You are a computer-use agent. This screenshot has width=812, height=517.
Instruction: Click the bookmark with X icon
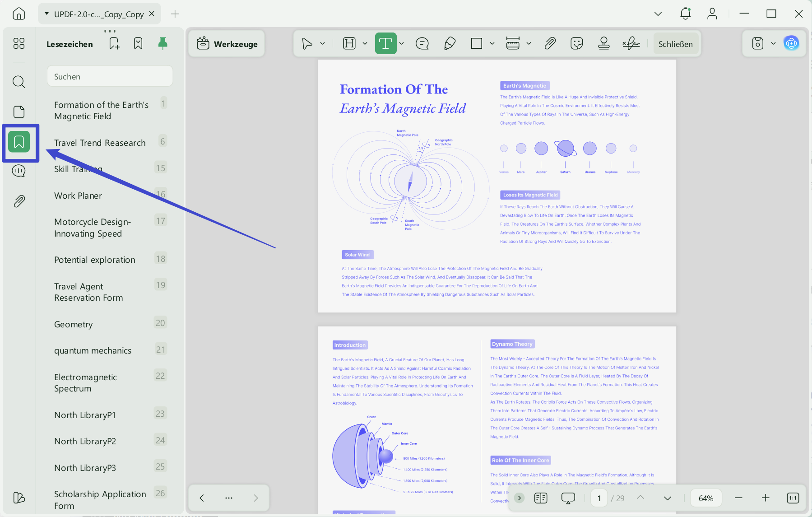(138, 43)
